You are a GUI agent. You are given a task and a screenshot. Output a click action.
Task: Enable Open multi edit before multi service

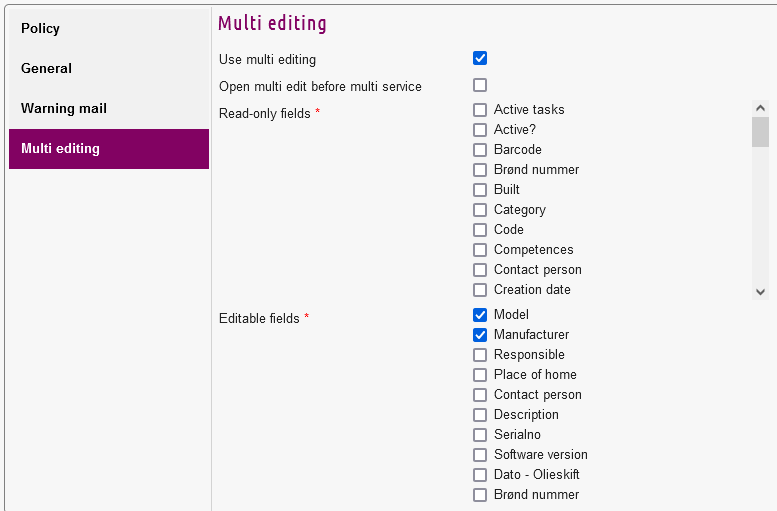(x=480, y=85)
